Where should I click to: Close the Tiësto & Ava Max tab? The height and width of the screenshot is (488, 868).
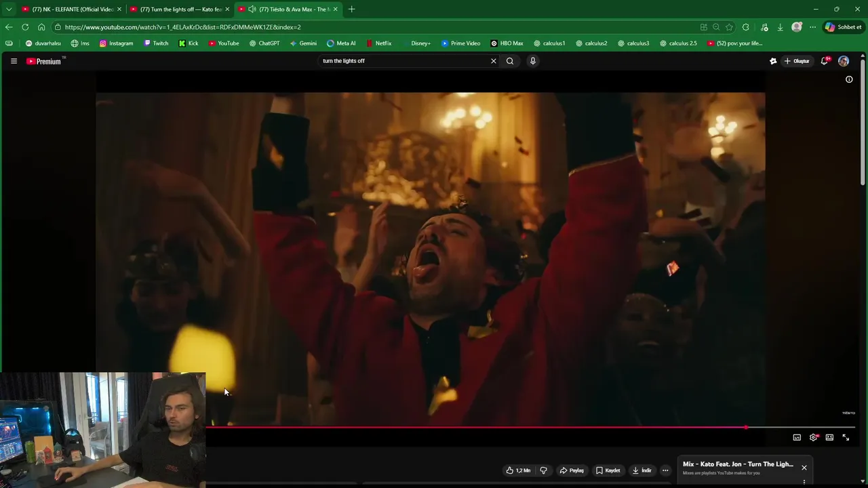335,9
